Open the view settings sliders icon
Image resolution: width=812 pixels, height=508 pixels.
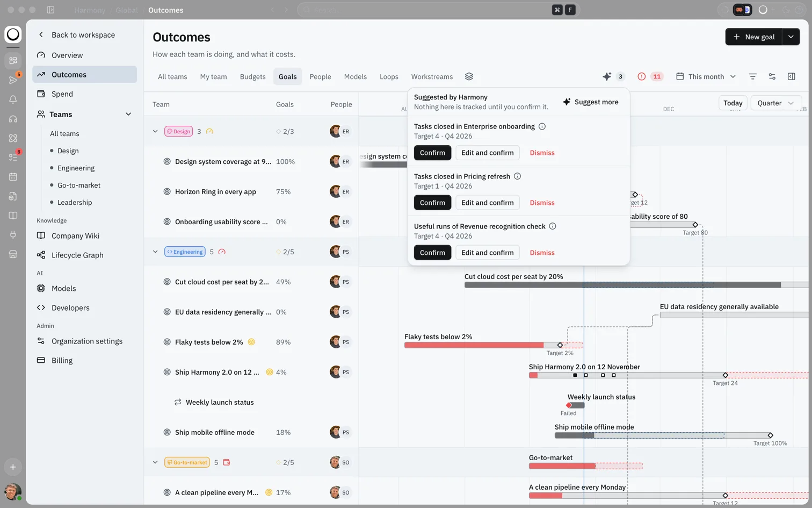[772, 76]
